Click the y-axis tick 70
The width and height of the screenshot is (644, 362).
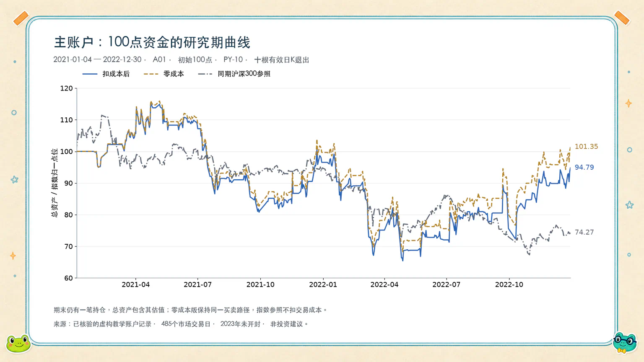click(x=68, y=246)
